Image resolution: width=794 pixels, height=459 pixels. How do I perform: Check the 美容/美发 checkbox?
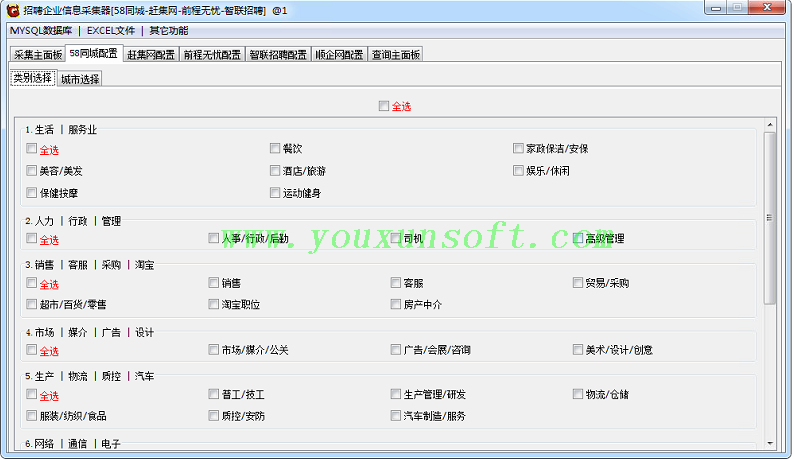point(31,171)
